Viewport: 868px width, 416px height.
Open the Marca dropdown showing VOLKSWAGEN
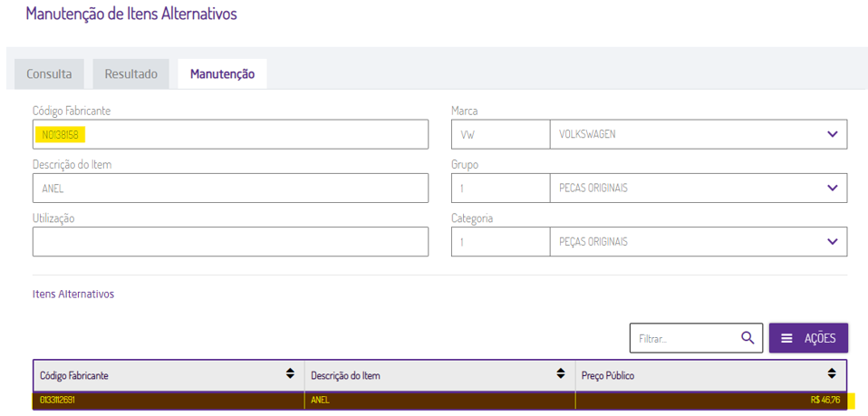click(698, 134)
